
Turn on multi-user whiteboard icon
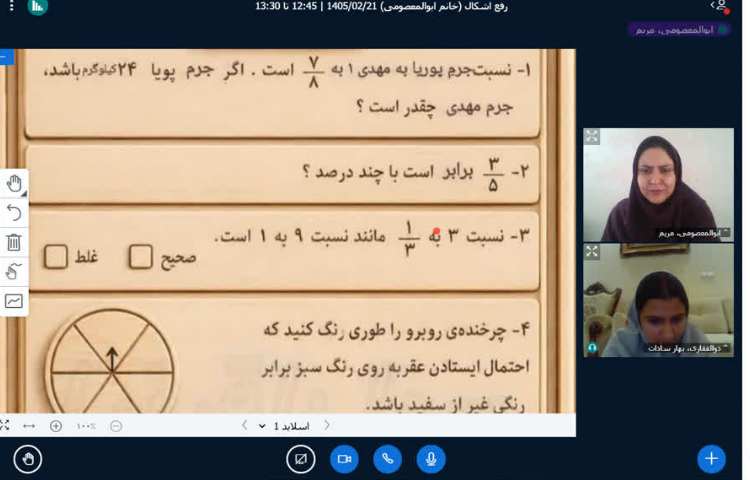(x=14, y=301)
